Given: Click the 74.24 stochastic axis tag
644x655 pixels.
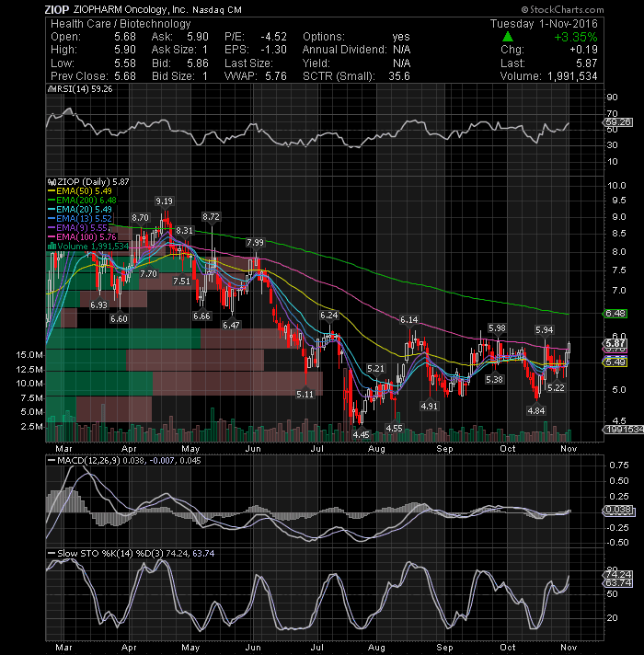Looking at the screenshot, I should [x=618, y=574].
